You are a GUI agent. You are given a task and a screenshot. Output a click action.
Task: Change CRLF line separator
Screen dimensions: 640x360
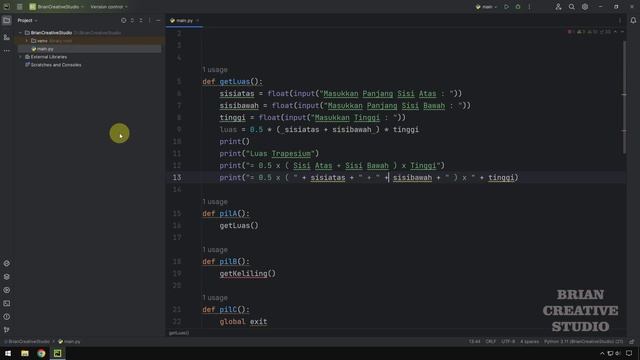(491, 342)
